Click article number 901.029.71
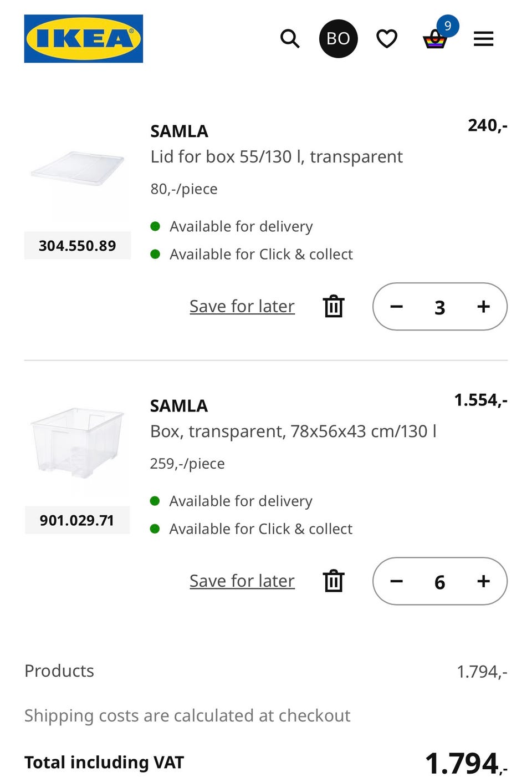Screen dimensions: 532x782 point(77,520)
